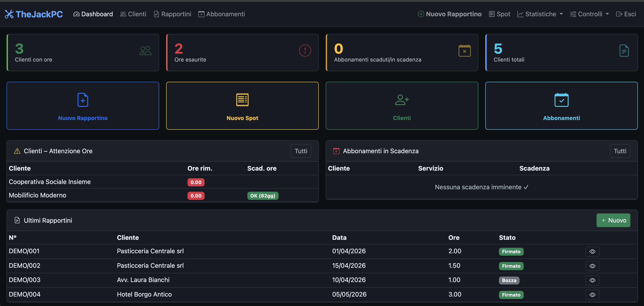Click document icon beside Ultimi Rapportini
The image size is (644, 306).
17,220
